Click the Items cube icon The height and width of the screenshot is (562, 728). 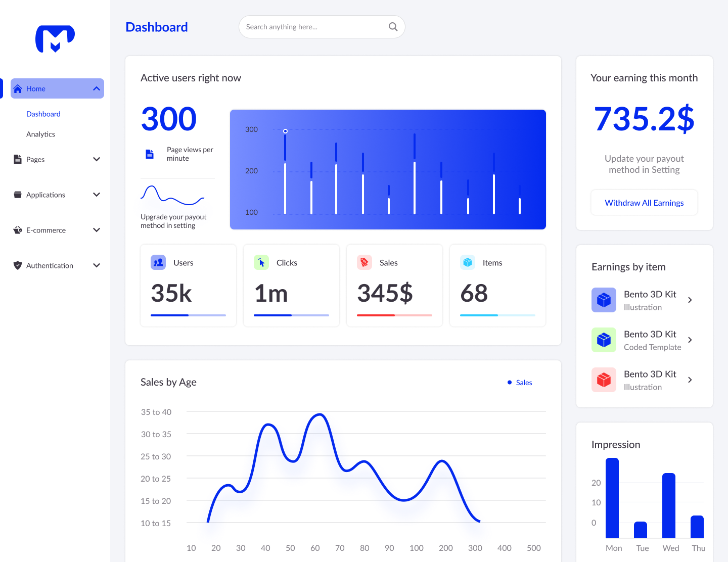click(468, 262)
